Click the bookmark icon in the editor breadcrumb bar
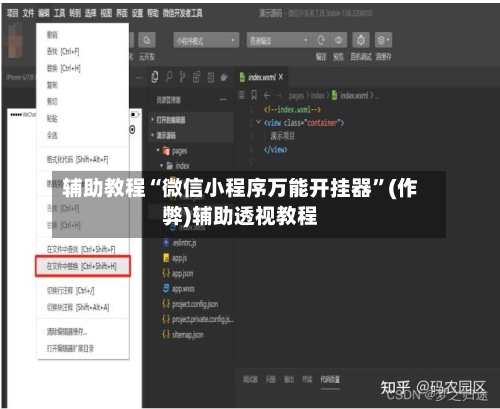 [x=254, y=96]
